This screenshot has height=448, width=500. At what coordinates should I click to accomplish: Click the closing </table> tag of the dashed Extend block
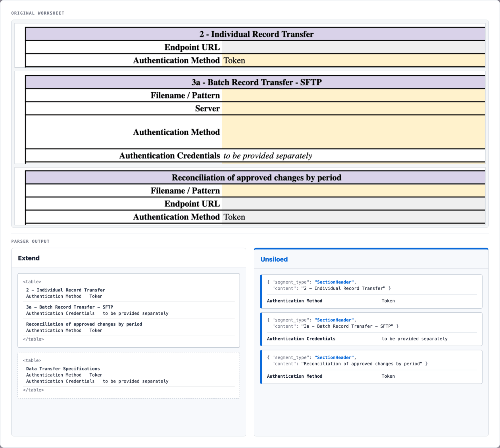tap(33, 390)
